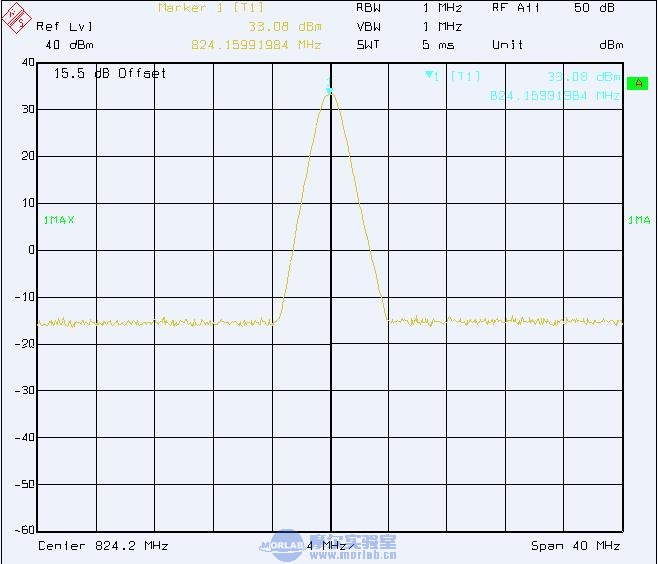Click the Ref Lvl label
This screenshot has width=658, height=564.
64,26
